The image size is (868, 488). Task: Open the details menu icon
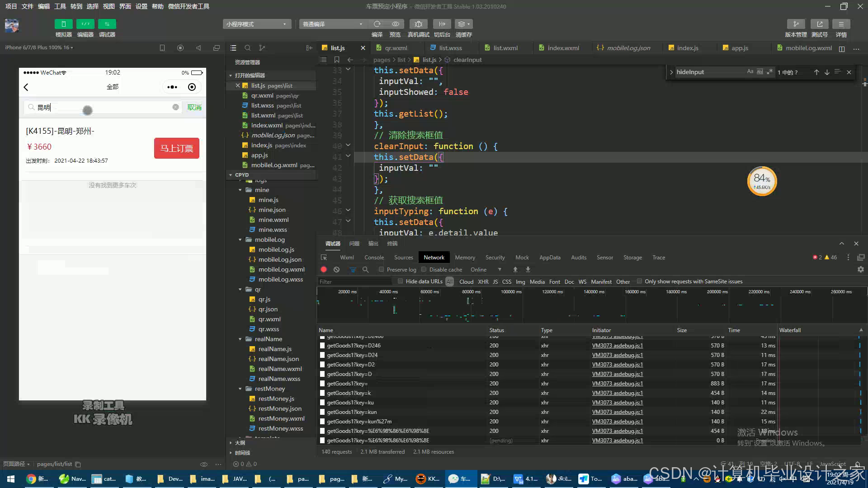point(841,24)
